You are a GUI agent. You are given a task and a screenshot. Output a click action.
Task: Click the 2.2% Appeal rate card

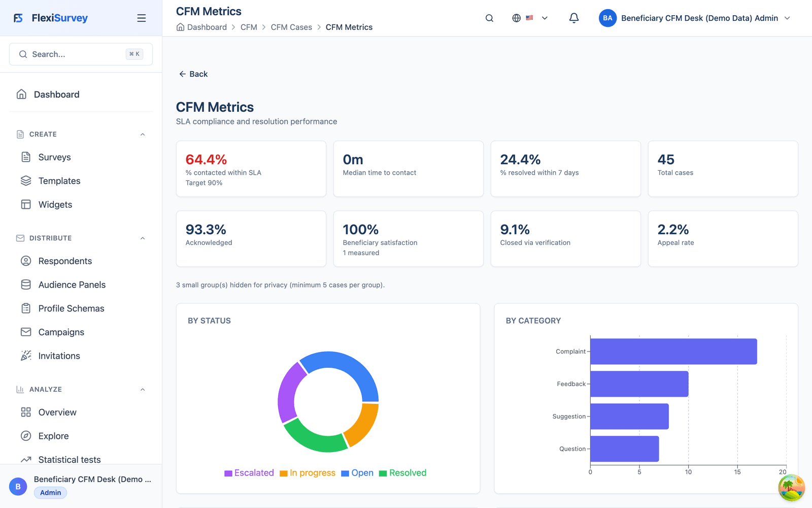pyautogui.click(x=723, y=239)
